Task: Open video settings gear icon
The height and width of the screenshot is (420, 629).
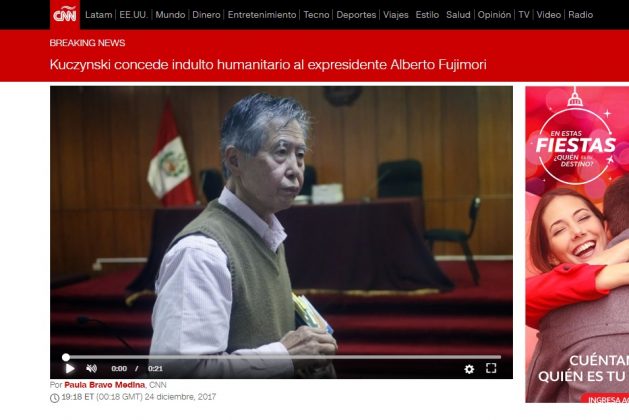Action: click(469, 368)
